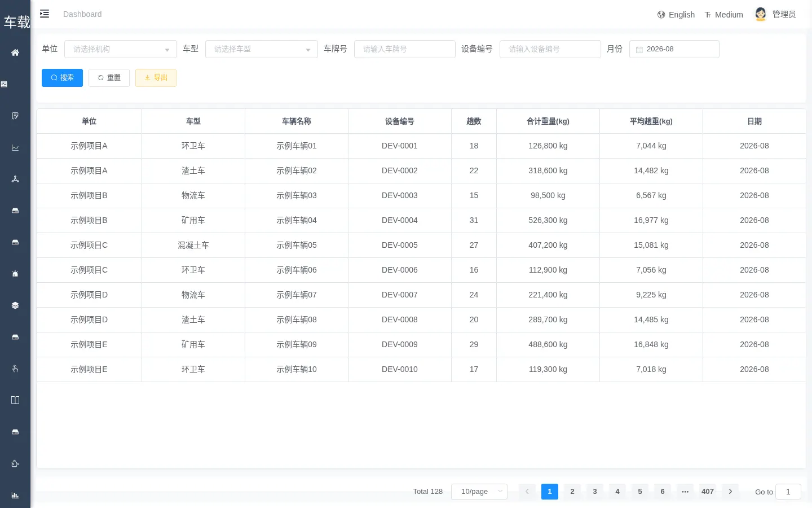Select page 5 in pagination

[x=640, y=492]
